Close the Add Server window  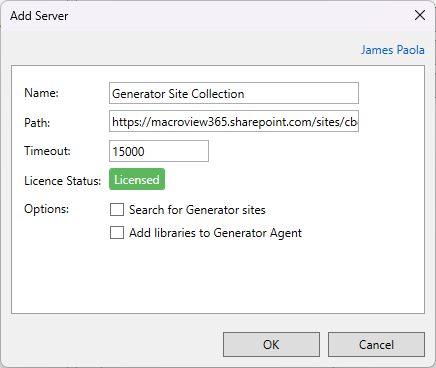[x=420, y=15]
